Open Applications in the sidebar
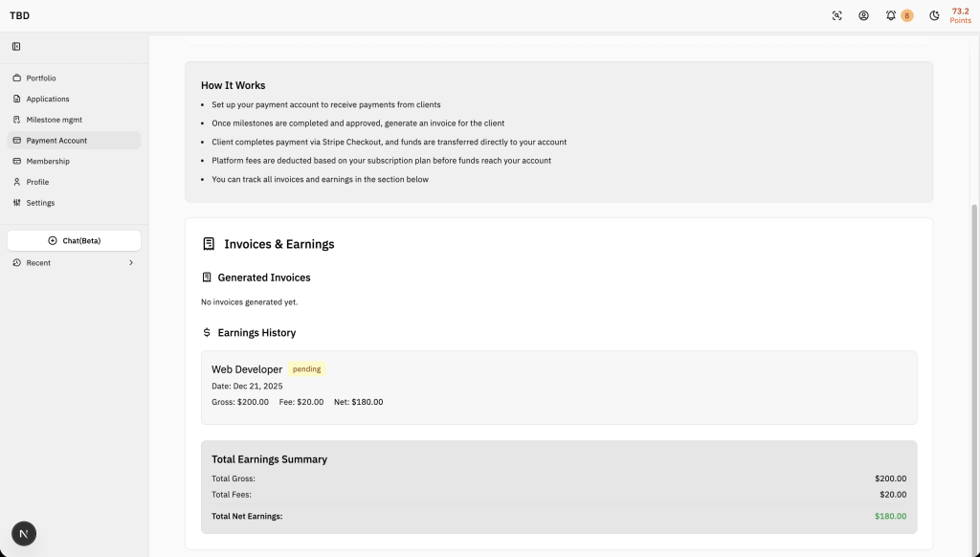980x557 pixels. [x=48, y=99]
